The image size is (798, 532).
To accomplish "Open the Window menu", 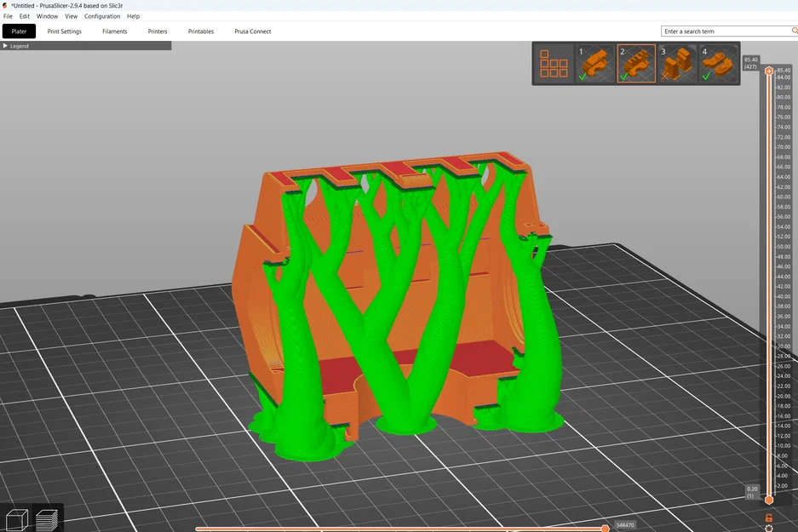I will 48,16.
